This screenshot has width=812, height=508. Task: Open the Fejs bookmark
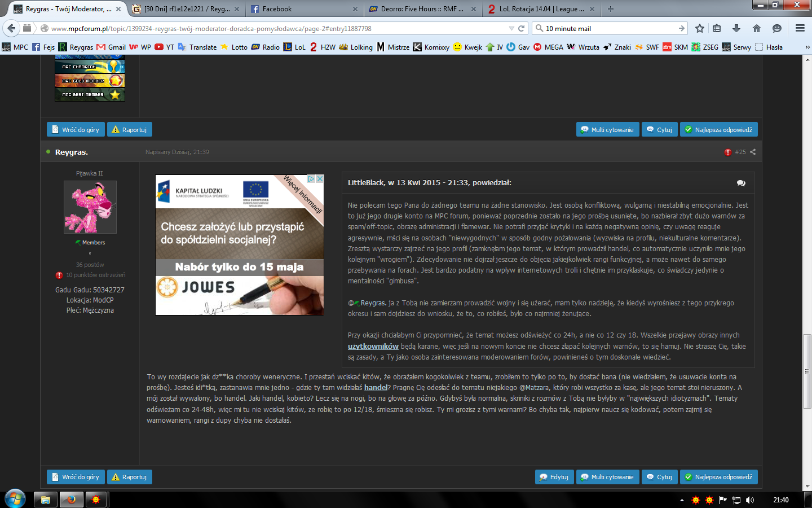43,47
